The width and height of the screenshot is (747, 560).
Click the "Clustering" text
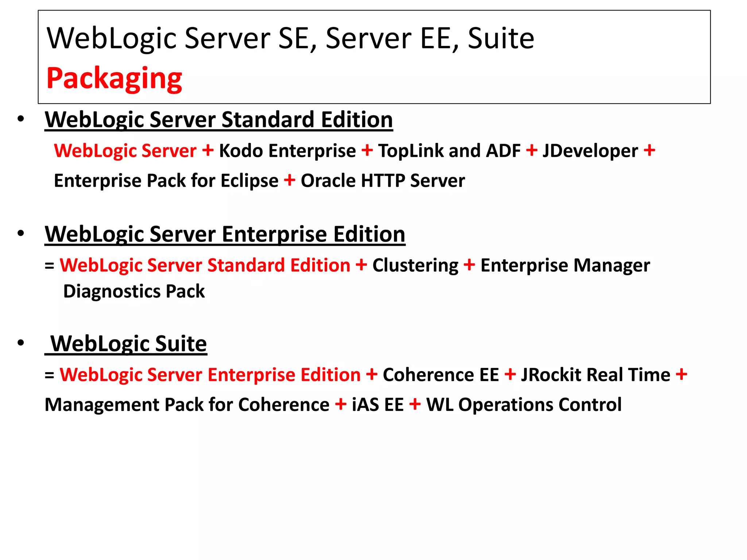(x=415, y=265)
